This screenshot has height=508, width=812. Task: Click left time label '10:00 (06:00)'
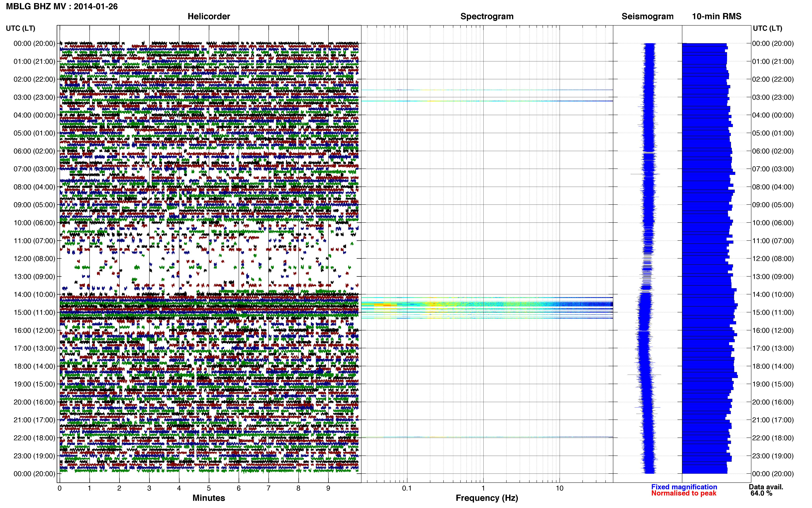(34, 223)
